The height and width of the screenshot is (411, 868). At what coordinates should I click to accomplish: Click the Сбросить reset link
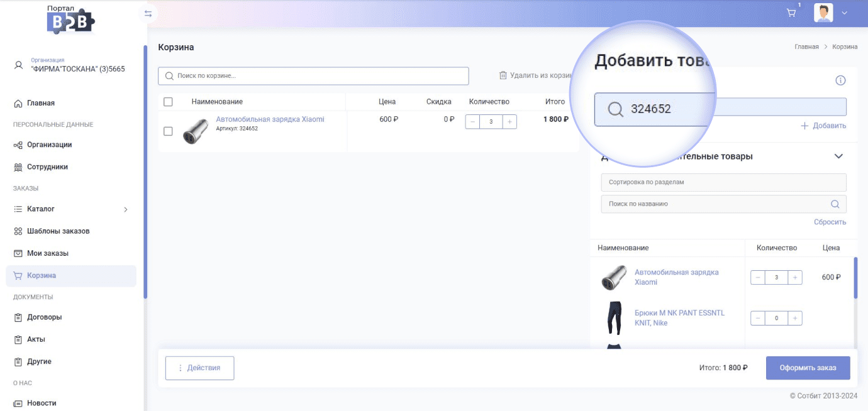830,222
